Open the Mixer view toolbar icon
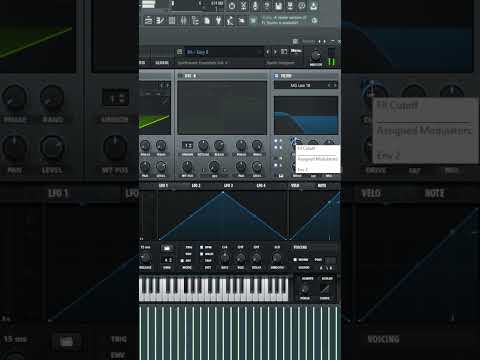This screenshot has width=480, height=360. [x=184, y=21]
